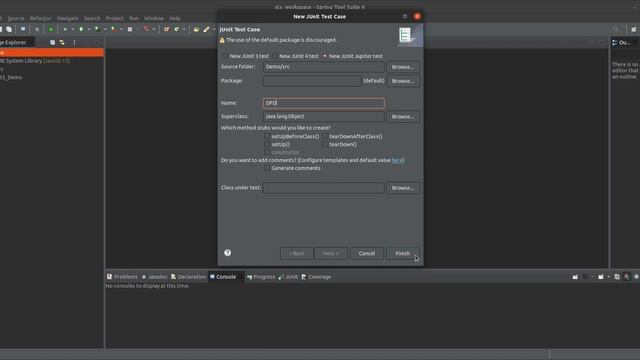This screenshot has height=360, width=640.
Task: Click the pencil Open Task toolbar icon
Action: point(206,29)
